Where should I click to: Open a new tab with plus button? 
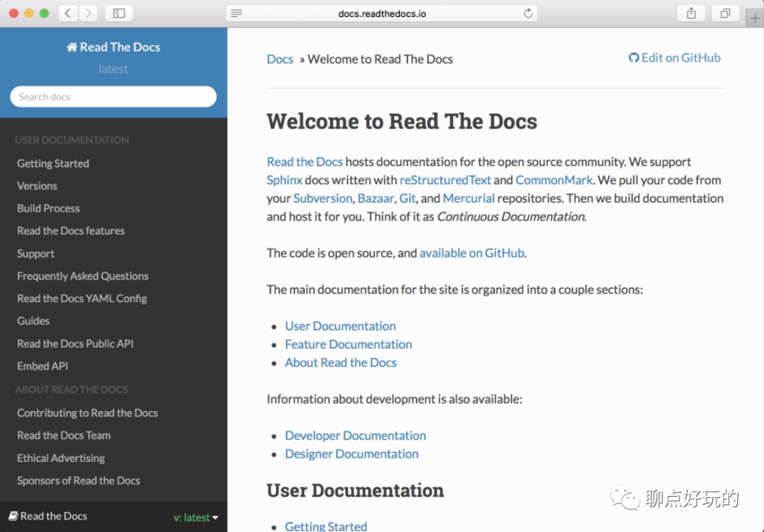(755, 18)
